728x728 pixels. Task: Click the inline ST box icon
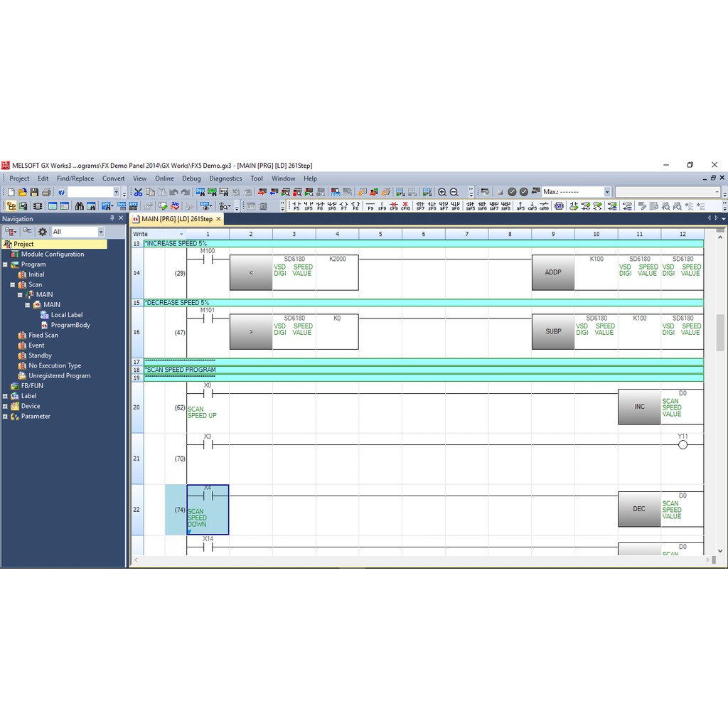559,205
